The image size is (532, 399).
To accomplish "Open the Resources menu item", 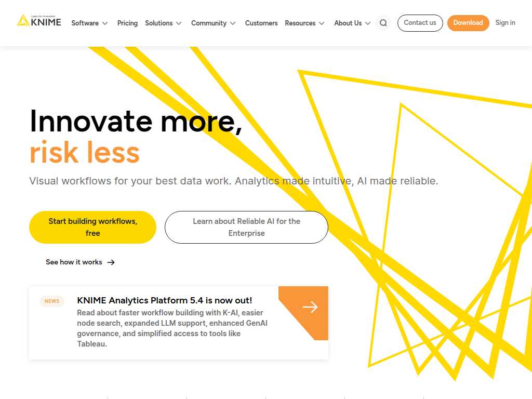I will 300,23.
